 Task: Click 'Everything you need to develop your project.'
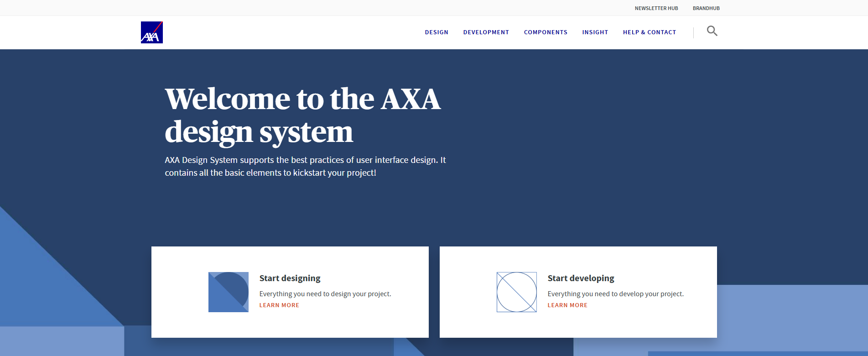(x=616, y=294)
